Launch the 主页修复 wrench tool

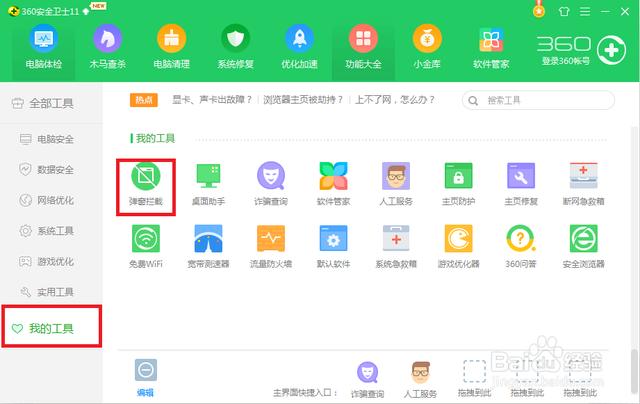521,184
